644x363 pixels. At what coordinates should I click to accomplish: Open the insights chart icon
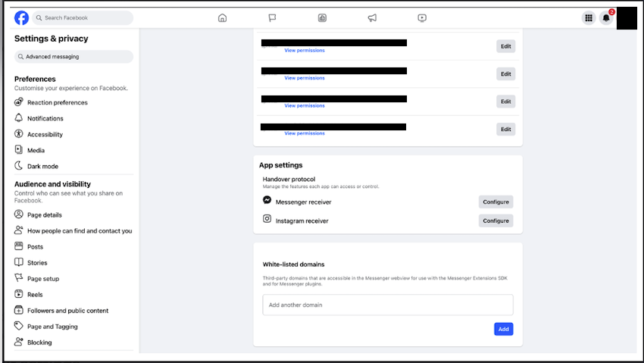tap(322, 18)
